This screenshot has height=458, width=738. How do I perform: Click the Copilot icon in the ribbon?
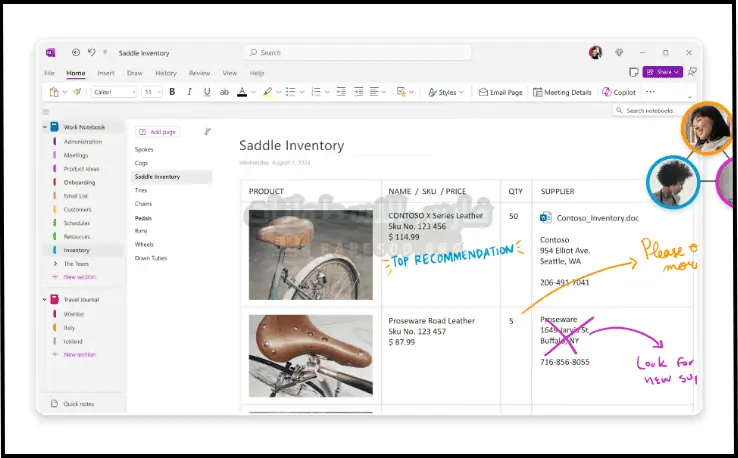tap(619, 92)
